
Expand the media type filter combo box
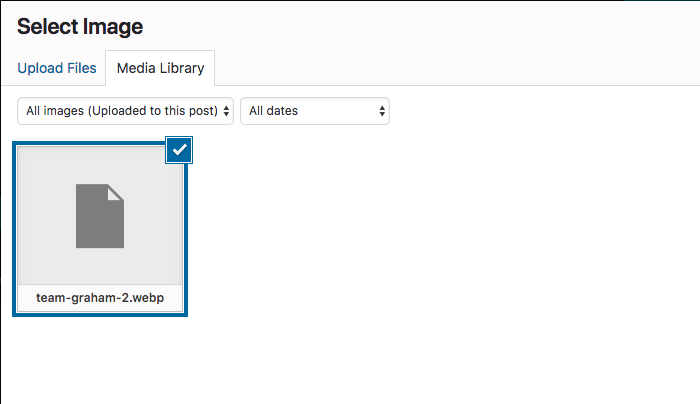point(125,111)
